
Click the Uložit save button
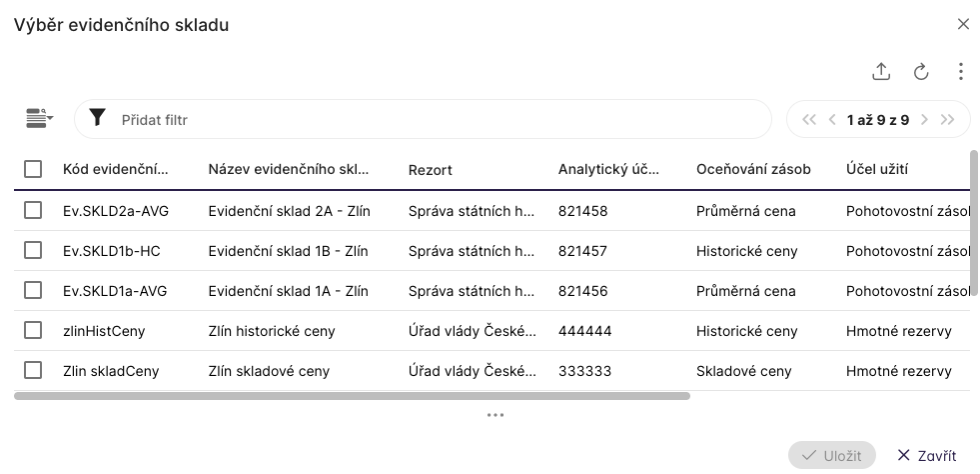click(x=831, y=455)
